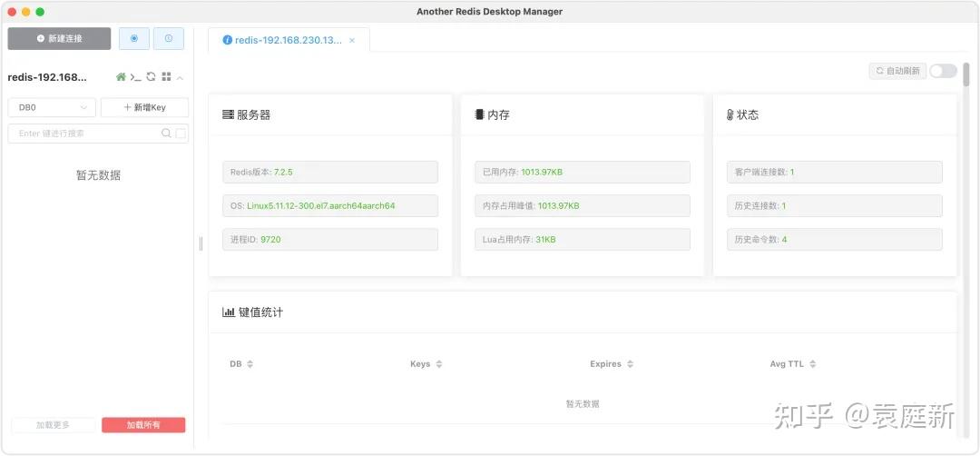Tick the exact-match checkbox in search box
The image size is (980, 456).
click(181, 134)
